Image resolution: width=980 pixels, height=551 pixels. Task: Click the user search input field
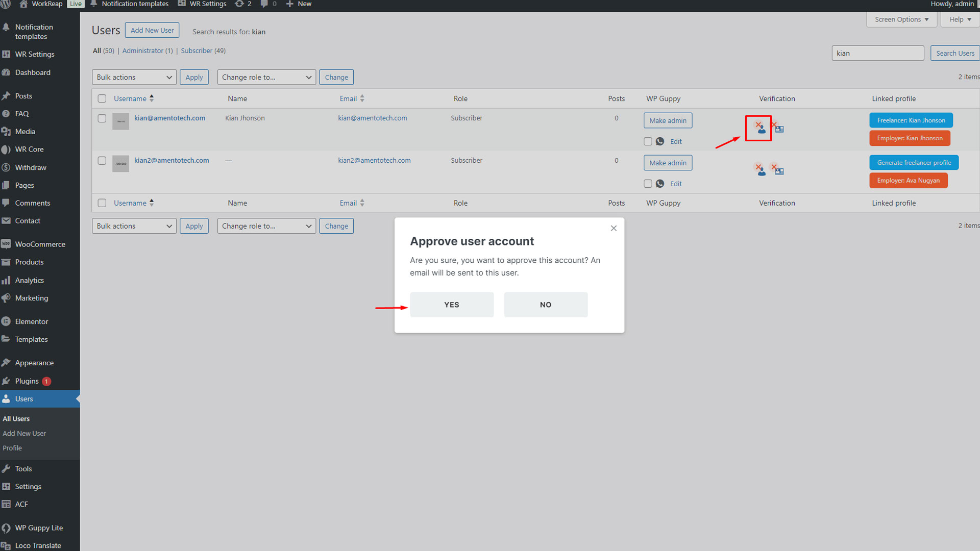[877, 54]
